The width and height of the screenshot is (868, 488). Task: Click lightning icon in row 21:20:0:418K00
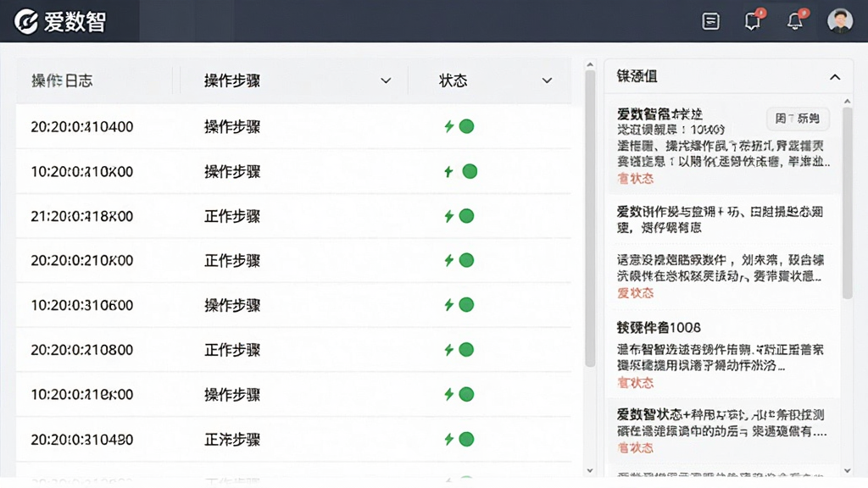click(x=449, y=216)
